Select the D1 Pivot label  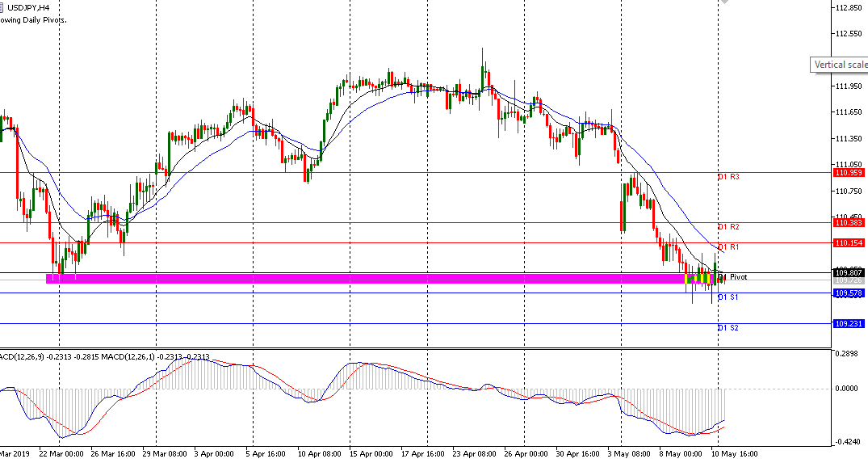[733, 277]
